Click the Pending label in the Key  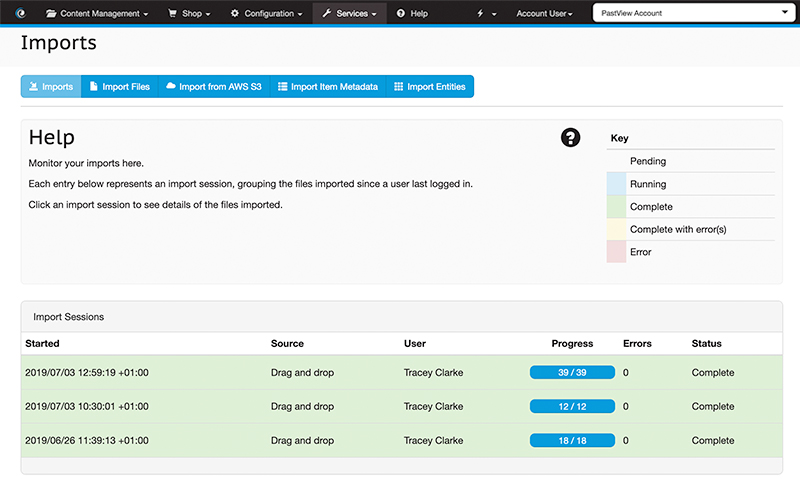(648, 161)
